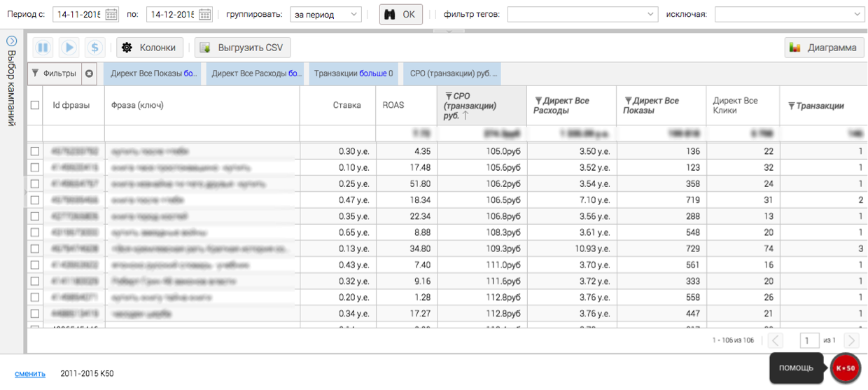Open the Фильтры filter menu
Screen dimensions: 868x390
[x=55, y=73]
